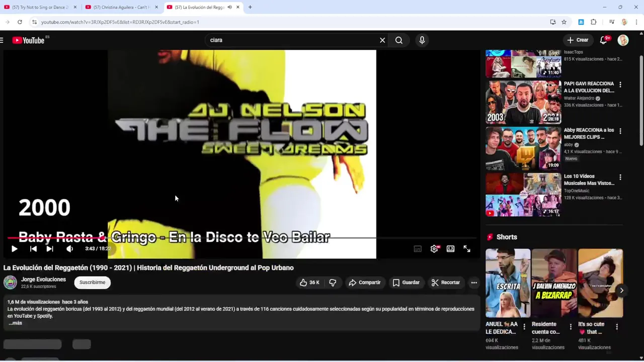Like the video with 36 K likes
Image resolution: width=644 pixels, height=362 pixels.
309,283
